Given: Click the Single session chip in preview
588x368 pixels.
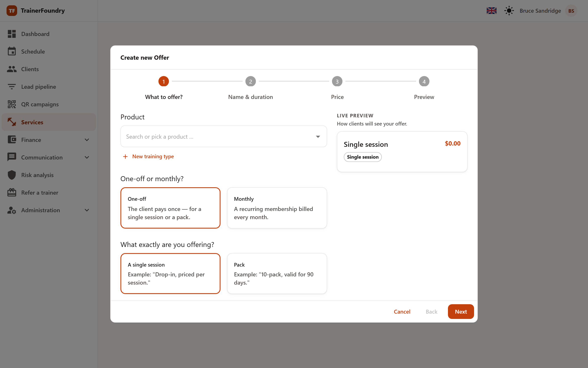Looking at the screenshot, I should point(363,157).
